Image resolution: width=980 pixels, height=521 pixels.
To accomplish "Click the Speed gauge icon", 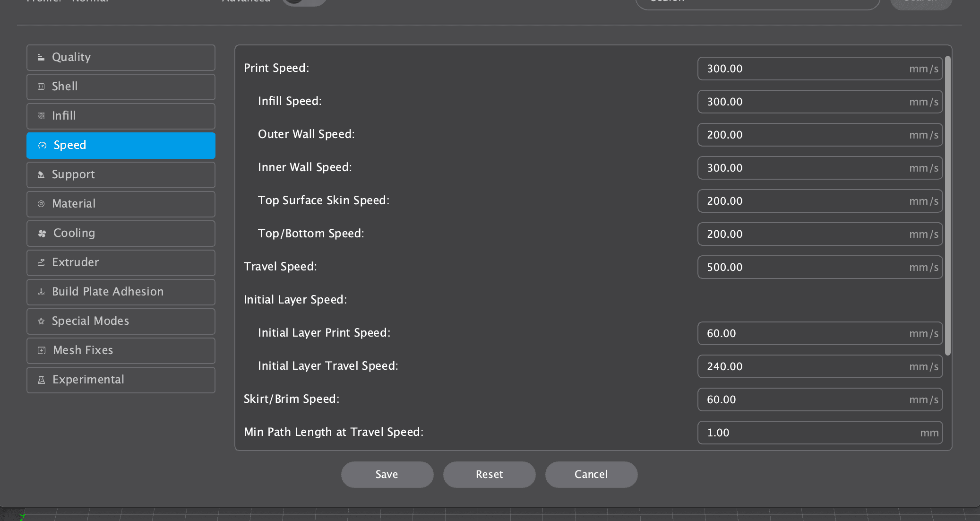I will 43,146.
